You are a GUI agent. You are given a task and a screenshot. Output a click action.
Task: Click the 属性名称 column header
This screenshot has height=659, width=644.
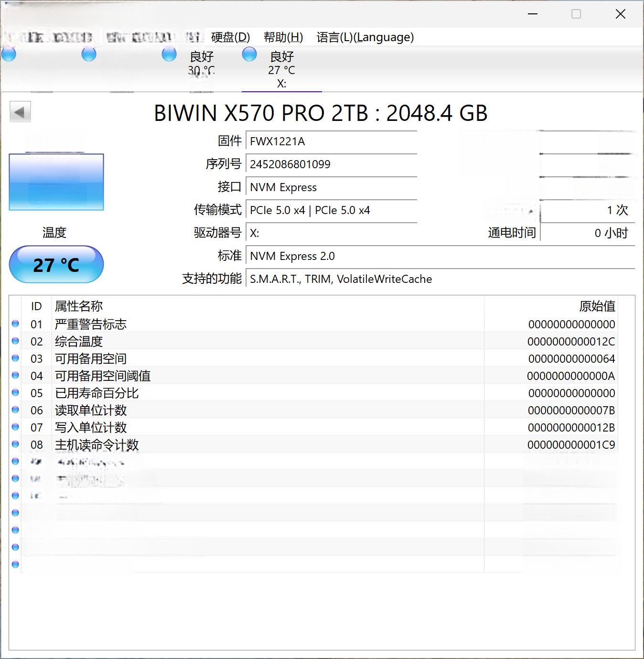coord(79,306)
